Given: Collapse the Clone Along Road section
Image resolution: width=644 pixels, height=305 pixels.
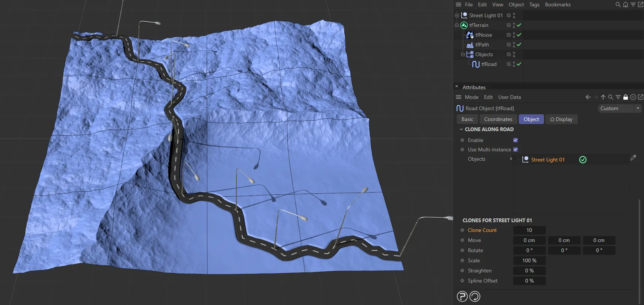Looking at the screenshot, I should [x=461, y=129].
